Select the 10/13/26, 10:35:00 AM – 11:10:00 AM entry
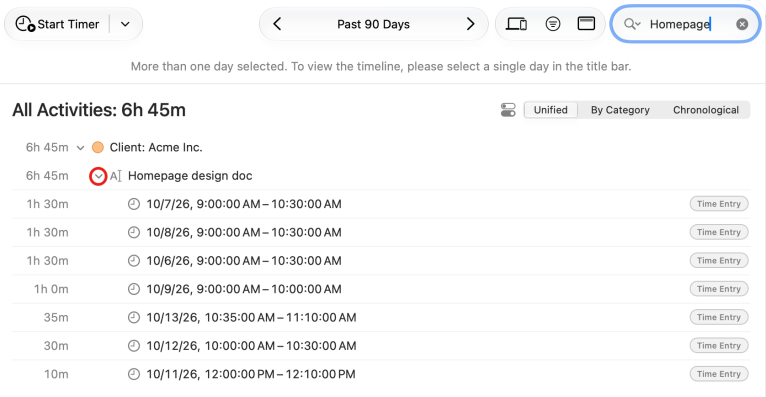766x397 pixels. [381, 317]
